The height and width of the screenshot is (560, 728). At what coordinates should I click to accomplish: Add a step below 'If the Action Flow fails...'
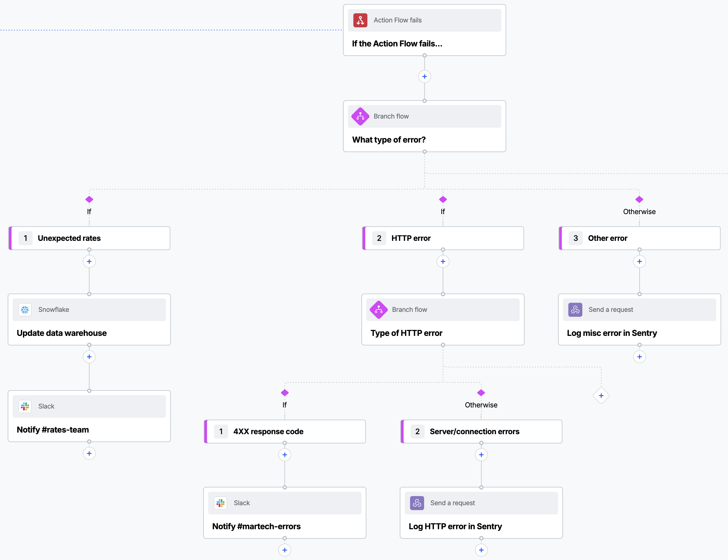click(x=424, y=77)
